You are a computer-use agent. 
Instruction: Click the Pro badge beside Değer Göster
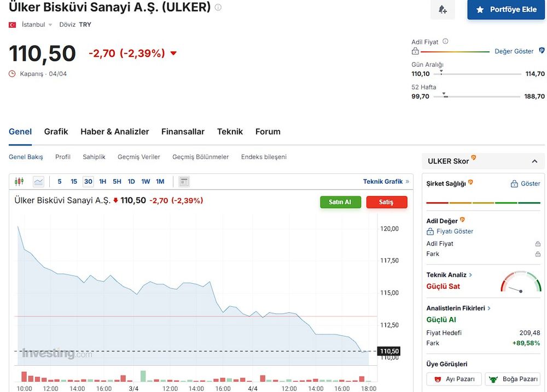coord(542,50)
